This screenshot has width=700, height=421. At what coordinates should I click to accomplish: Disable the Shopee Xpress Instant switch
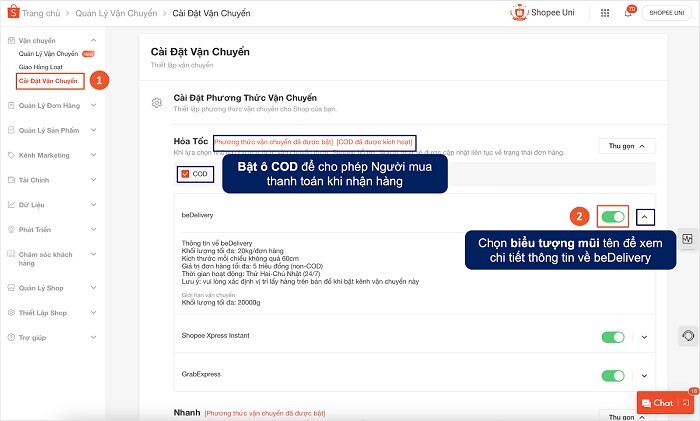[612, 338]
